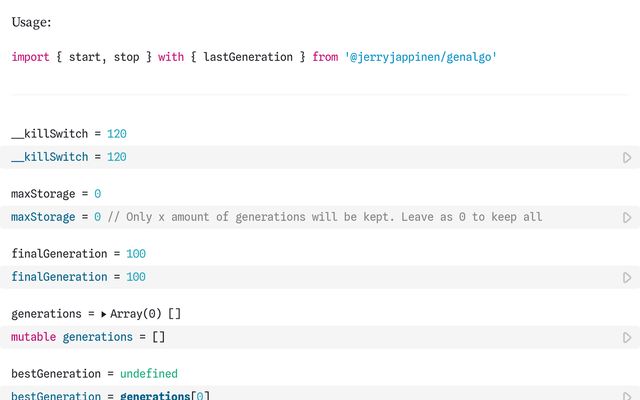
Task: Edit the mutable generations code cell
Action: pyautogui.click(x=300, y=337)
